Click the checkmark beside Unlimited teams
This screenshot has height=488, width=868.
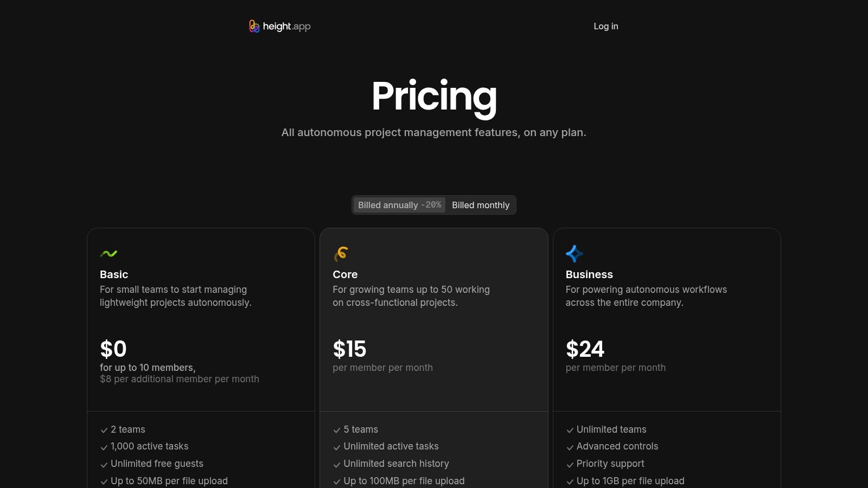coord(570,430)
